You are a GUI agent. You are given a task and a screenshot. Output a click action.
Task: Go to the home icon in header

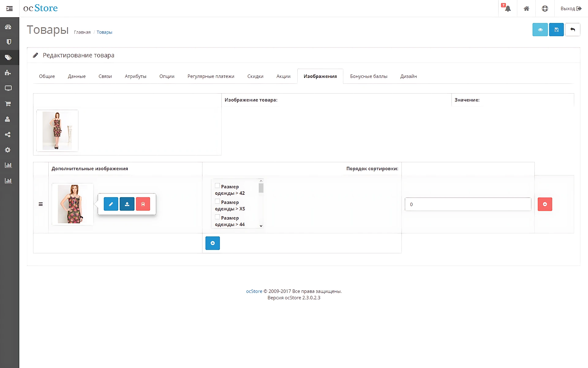pyautogui.click(x=526, y=9)
